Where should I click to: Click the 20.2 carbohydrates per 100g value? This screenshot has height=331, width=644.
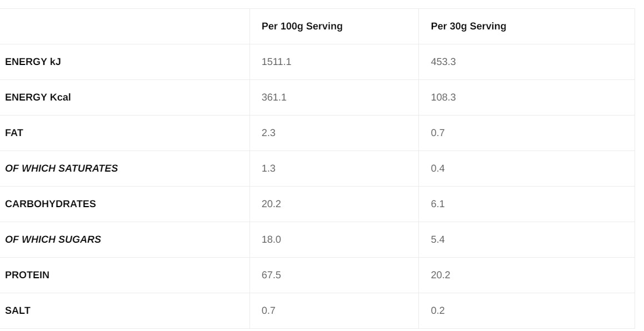271,204
